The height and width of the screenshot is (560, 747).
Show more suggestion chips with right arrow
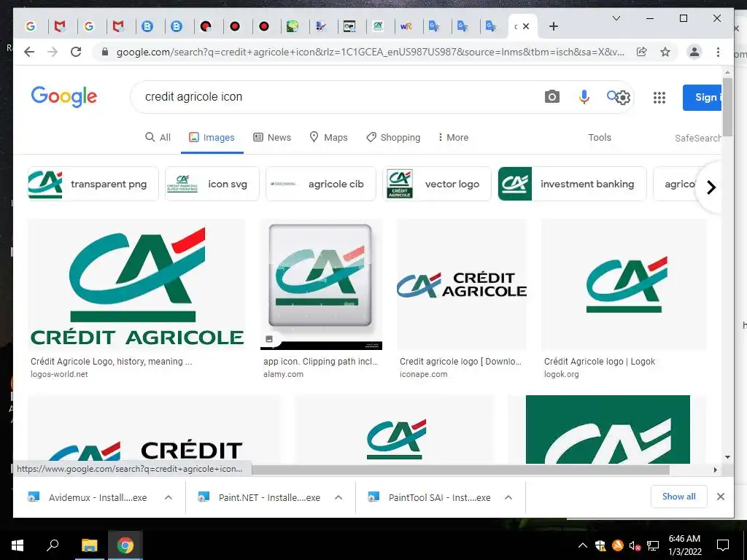click(711, 187)
